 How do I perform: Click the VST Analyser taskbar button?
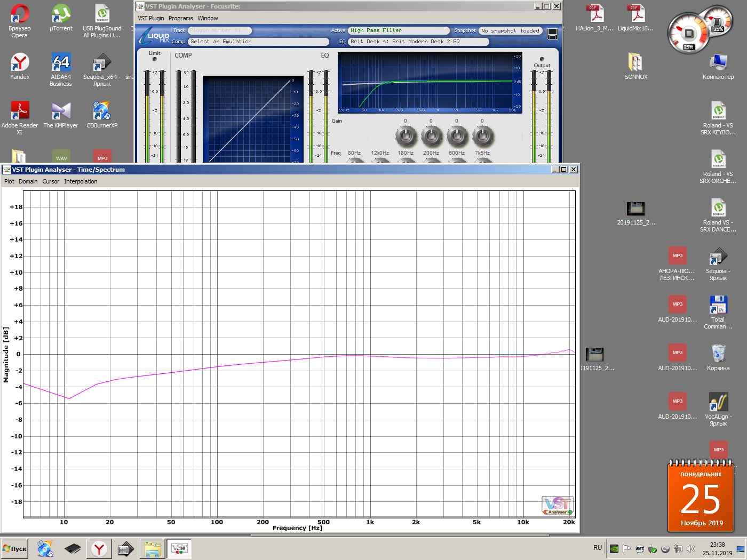[179, 548]
